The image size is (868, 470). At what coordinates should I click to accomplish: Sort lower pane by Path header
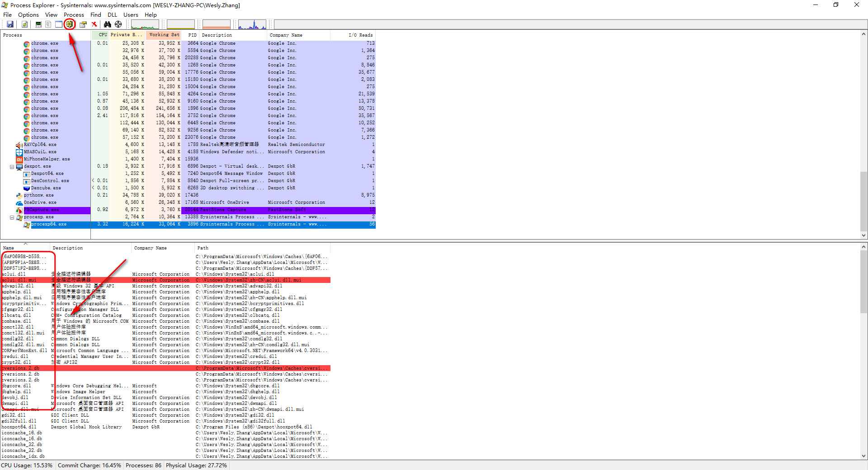click(x=262, y=248)
